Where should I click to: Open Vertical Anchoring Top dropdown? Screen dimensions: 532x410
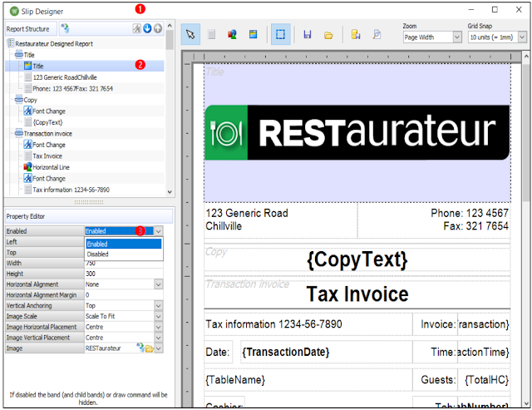click(159, 306)
